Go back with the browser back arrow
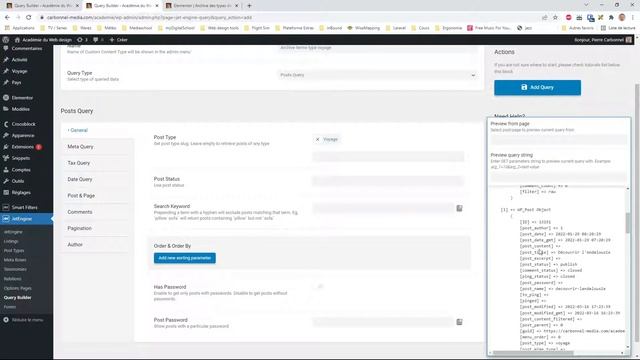 pos(7,18)
